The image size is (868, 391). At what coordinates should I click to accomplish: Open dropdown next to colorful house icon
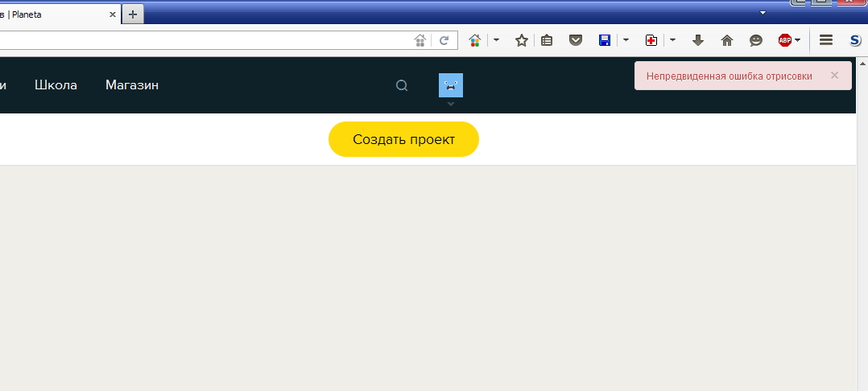(x=496, y=39)
